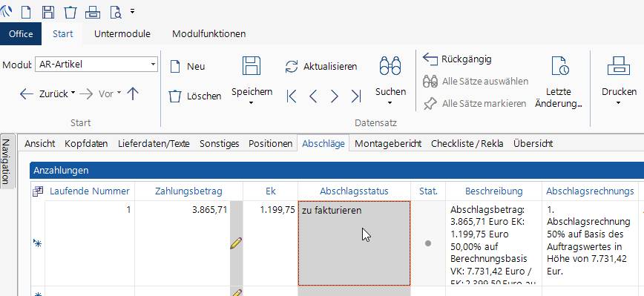Go to last record navigation icon
The width and height of the screenshot is (644, 296).
tap(355, 96)
